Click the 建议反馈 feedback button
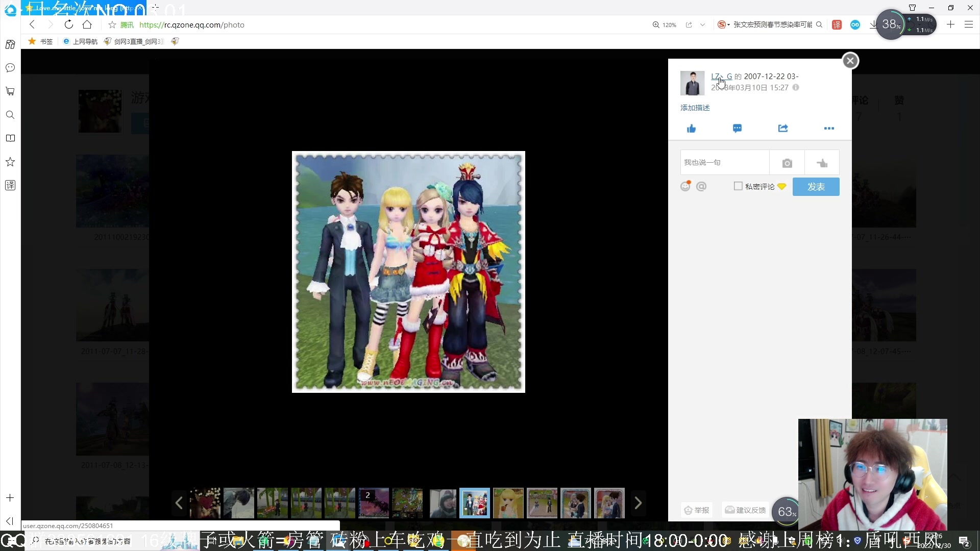This screenshot has width=980, height=551. pos(746,510)
